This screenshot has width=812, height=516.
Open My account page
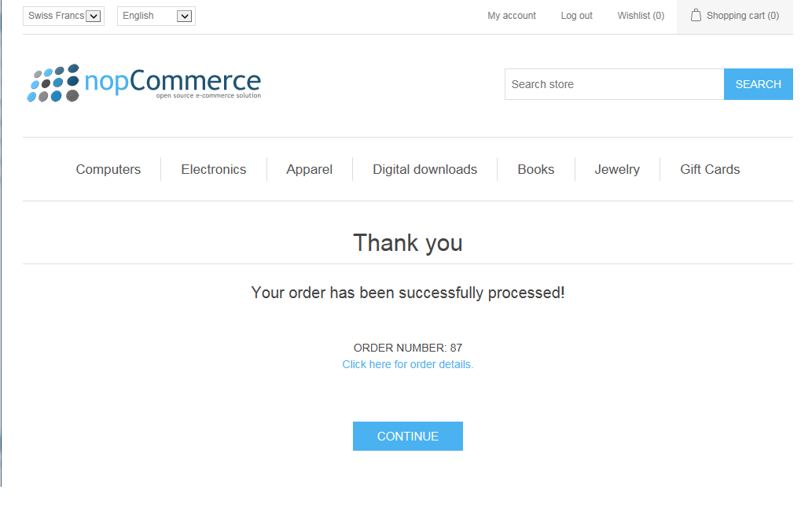pyautogui.click(x=512, y=16)
